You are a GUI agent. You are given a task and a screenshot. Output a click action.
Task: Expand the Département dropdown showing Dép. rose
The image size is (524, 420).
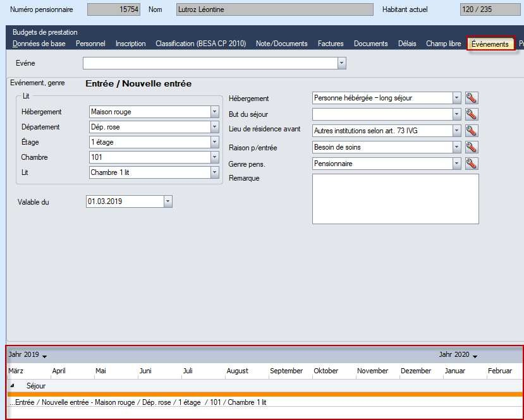coord(215,127)
